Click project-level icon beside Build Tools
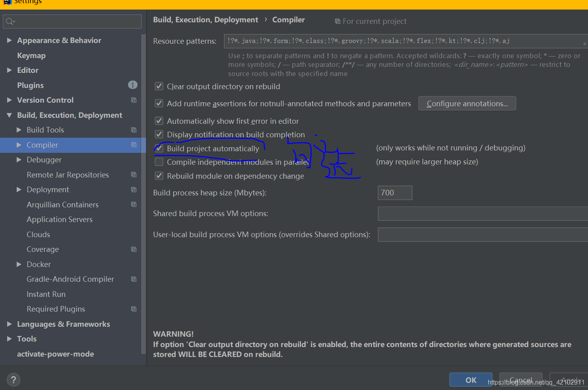 134,130
